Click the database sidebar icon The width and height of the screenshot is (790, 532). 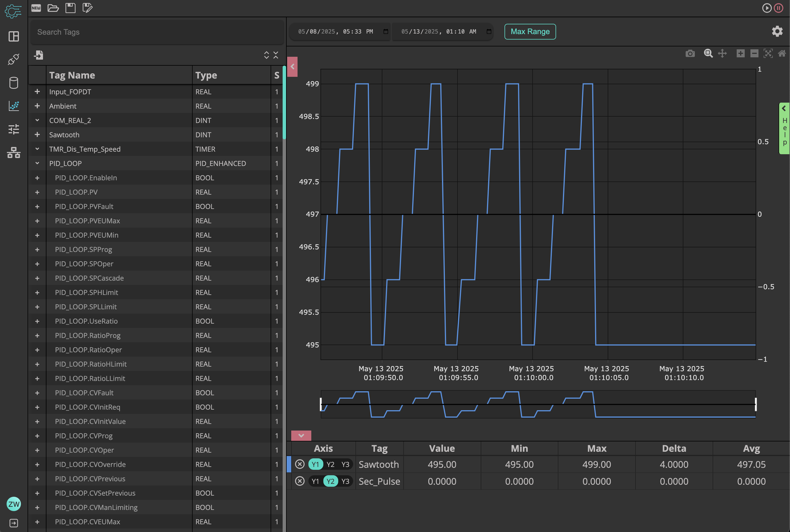pyautogui.click(x=14, y=83)
